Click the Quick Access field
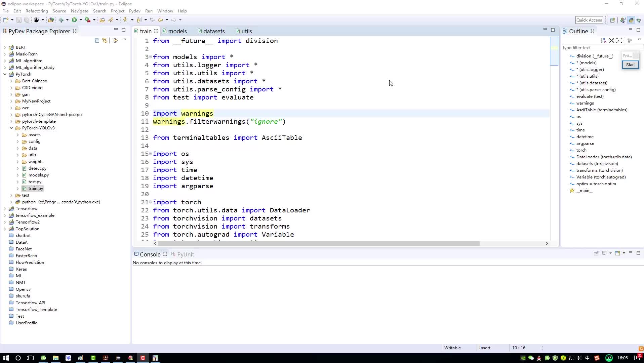 [589, 20]
